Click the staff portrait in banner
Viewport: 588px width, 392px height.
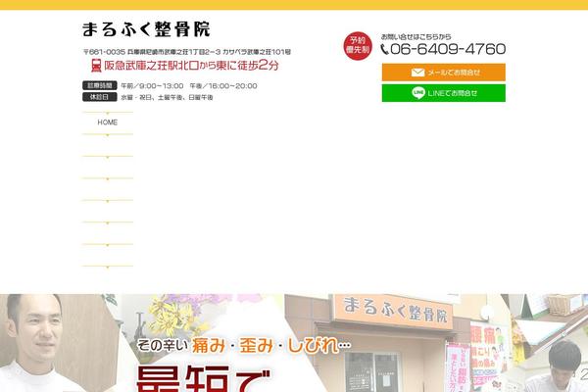pos(37,343)
